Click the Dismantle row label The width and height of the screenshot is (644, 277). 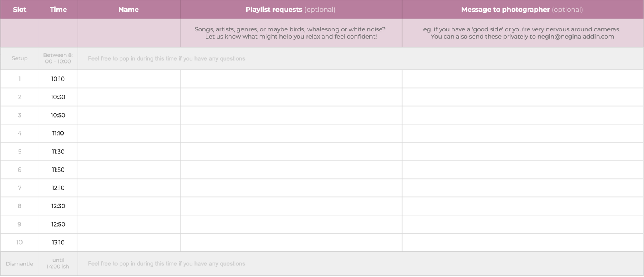coord(20,264)
